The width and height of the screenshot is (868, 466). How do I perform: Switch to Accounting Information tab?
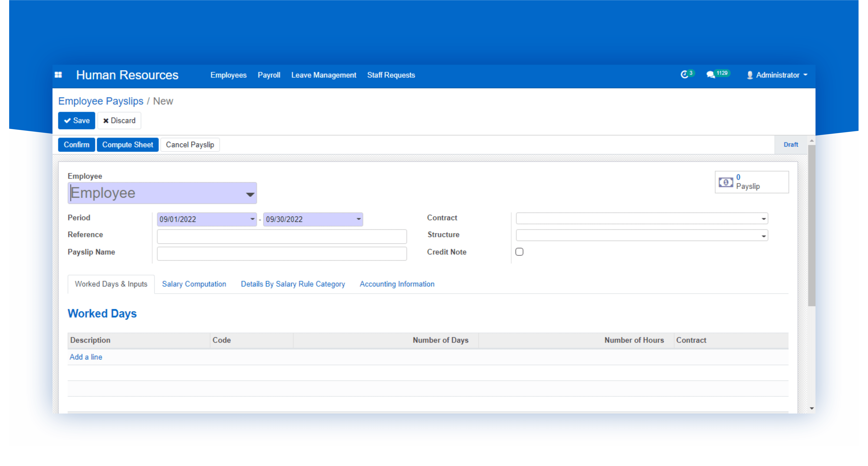click(397, 284)
